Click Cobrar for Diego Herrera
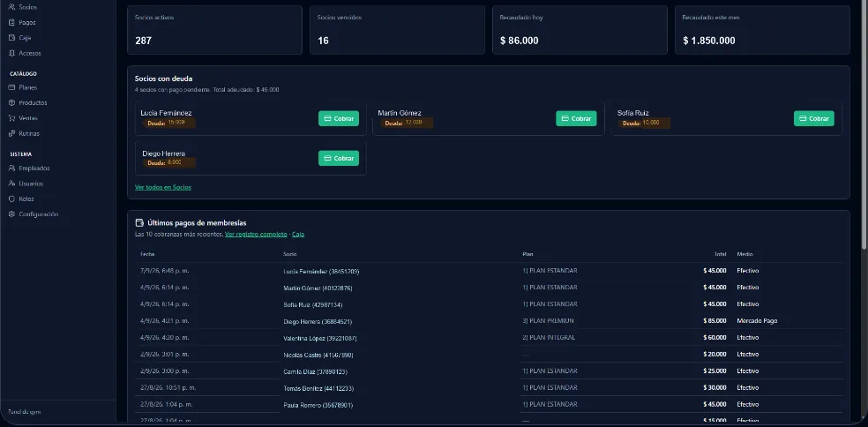868x427 pixels. [338, 159]
